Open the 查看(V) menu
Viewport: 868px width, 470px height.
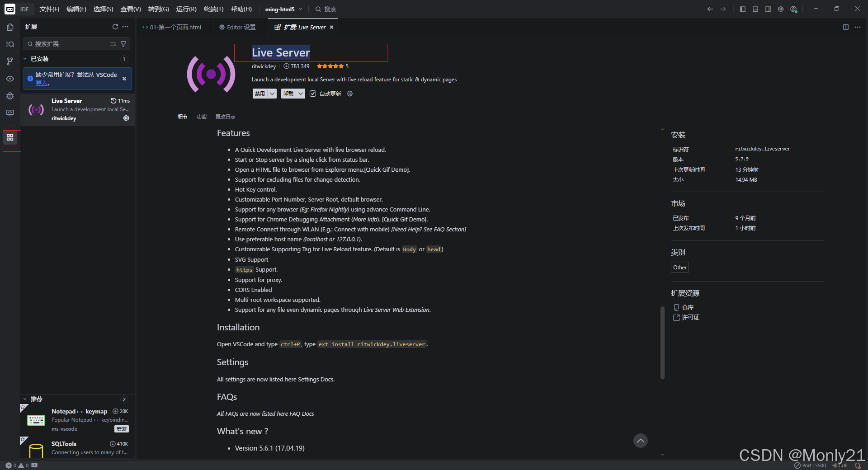pyautogui.click(x=131, y=9)
